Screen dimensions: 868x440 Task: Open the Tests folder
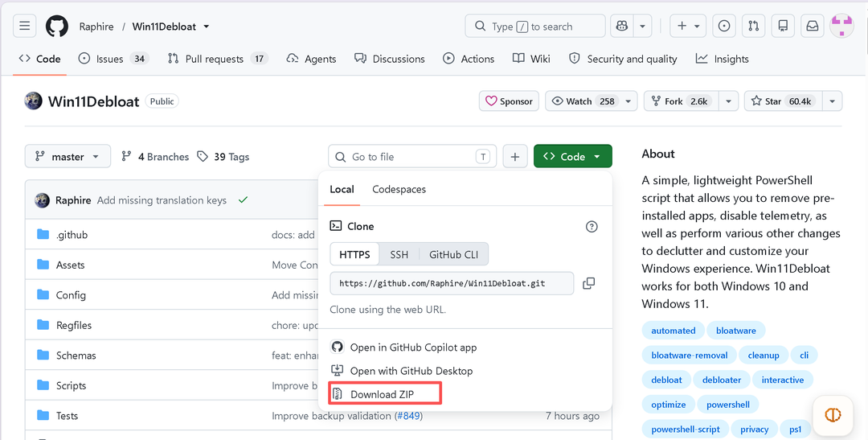point(67,416)
